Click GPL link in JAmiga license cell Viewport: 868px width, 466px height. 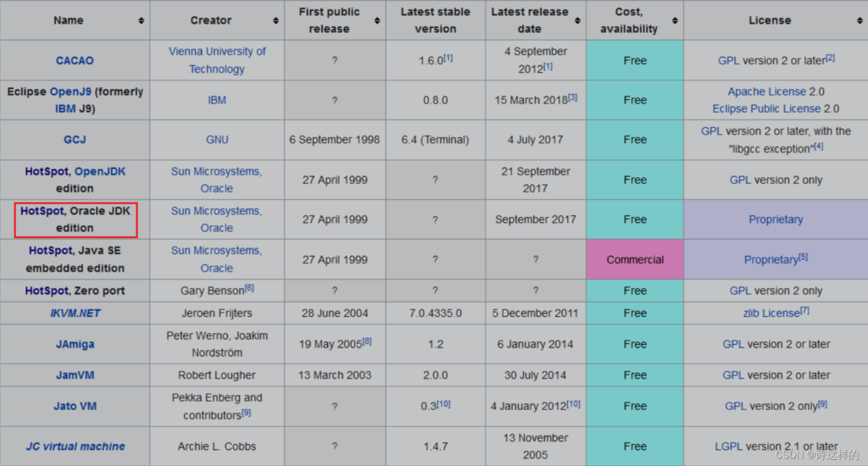point(733,344)
